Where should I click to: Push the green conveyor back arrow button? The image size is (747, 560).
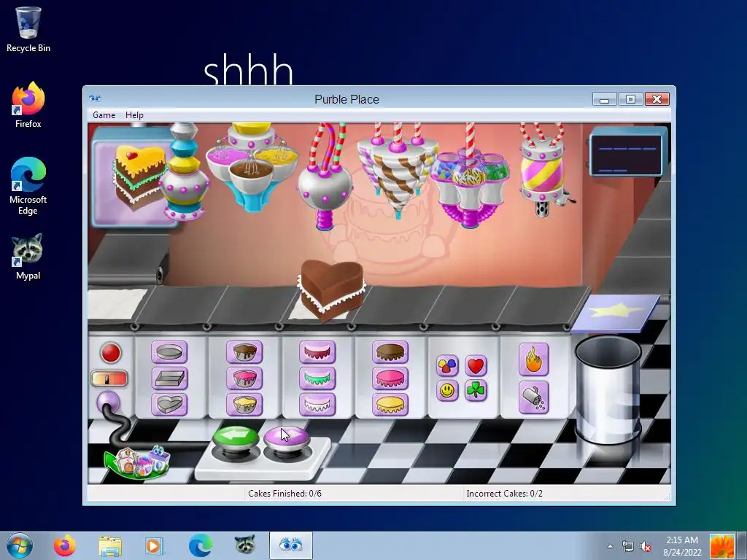click(236, 437)
